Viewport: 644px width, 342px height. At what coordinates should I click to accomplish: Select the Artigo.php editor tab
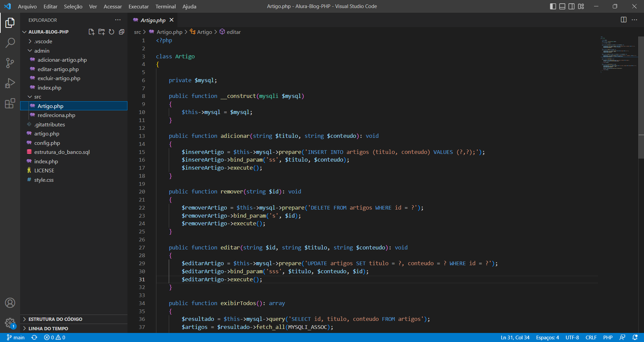153,20
